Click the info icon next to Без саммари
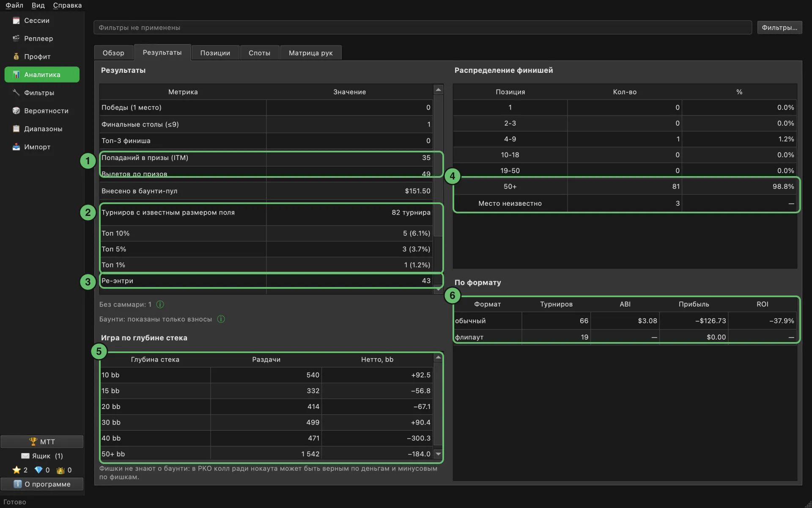Viewport: 812px width, 508px height. pyautogui.click(x=160, y=304)
